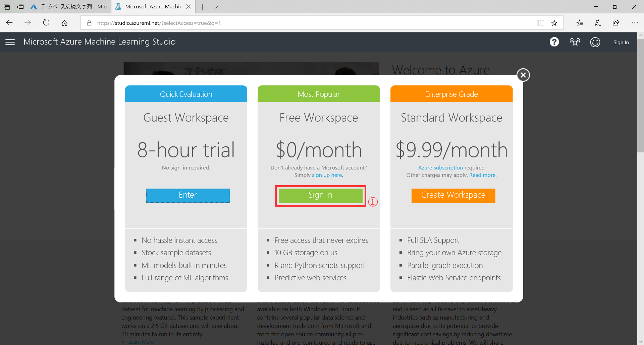Go to browser home page
The height and width of the screenshot is (345, 644).
coord(64,23)
